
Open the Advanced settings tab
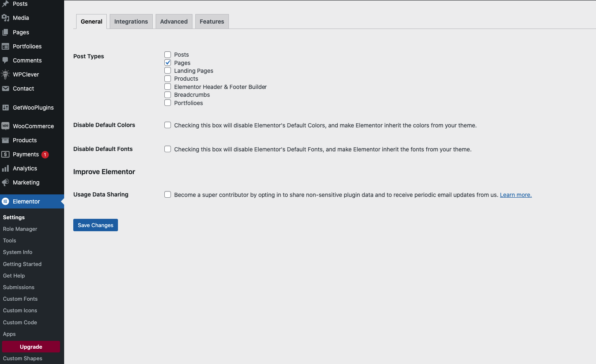tap(174, 22)
